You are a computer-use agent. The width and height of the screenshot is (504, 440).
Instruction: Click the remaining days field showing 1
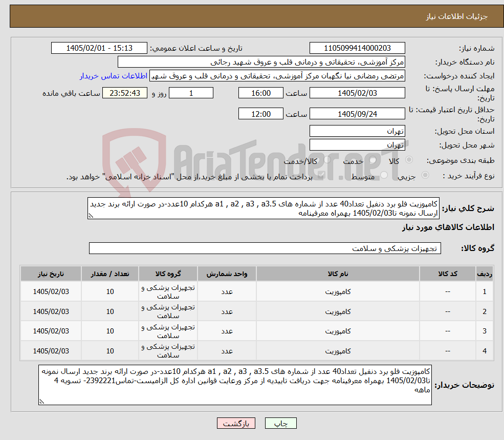click(191, 93)
